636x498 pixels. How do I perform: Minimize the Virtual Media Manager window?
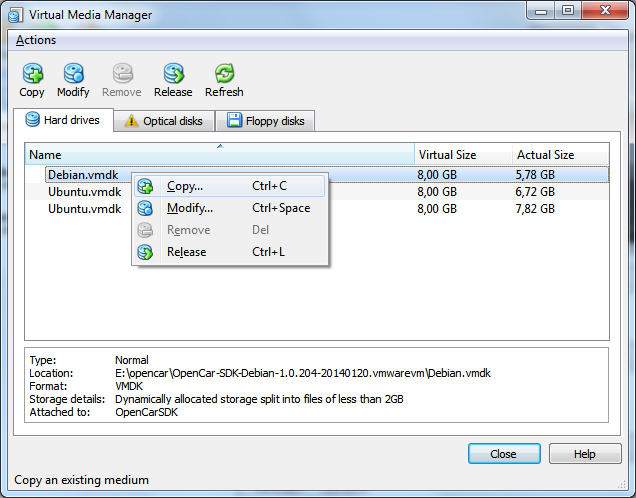pyautogui.click(x=541, y=11)
